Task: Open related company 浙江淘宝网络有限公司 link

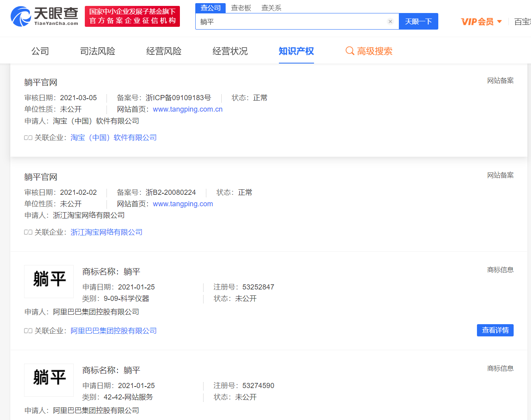Action: (x=107, y=232)
